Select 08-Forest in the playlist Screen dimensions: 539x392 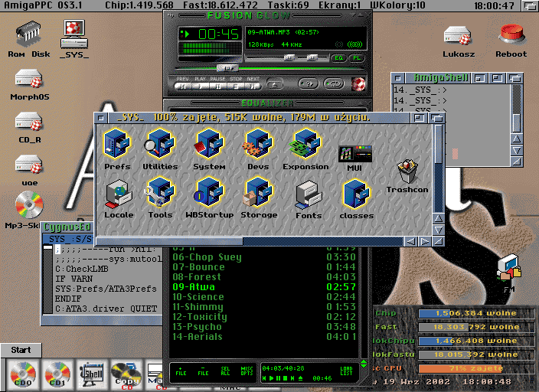tap(264, 277)
